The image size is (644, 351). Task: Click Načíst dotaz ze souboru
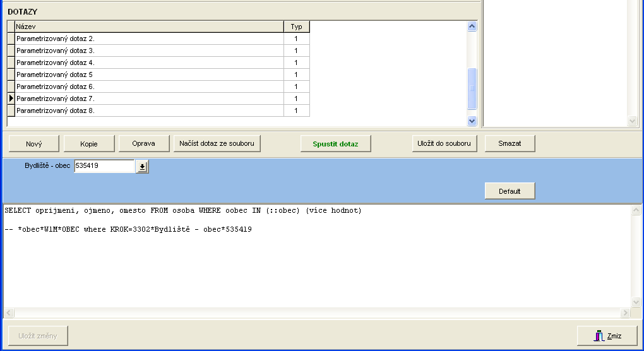click(217, 144)
